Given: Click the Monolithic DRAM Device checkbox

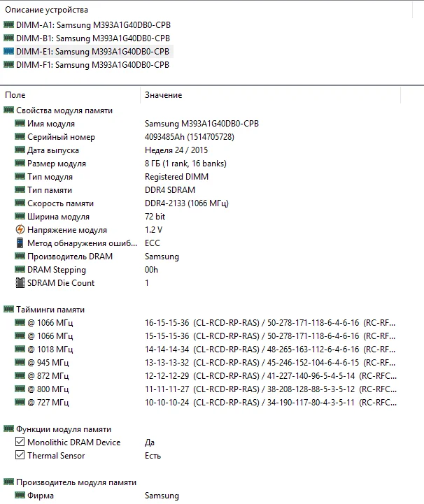Looking at the screenshot, I should [x=20, y=442].
